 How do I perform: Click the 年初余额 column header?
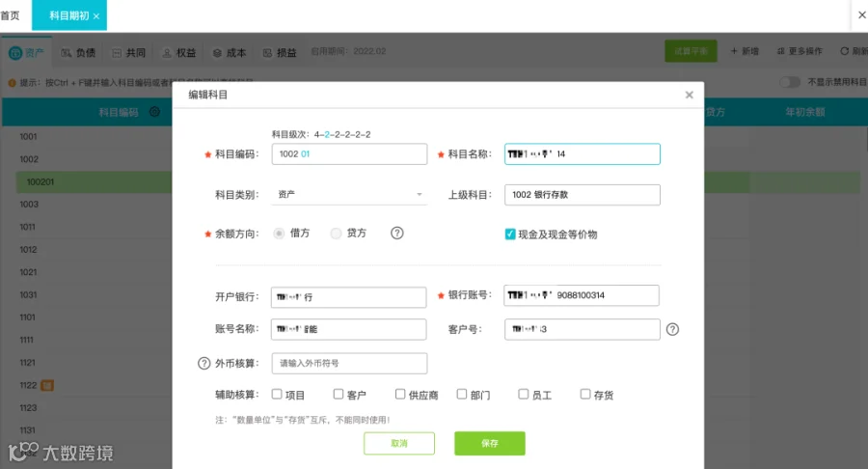pyautogui.click(x=805, y=112)
